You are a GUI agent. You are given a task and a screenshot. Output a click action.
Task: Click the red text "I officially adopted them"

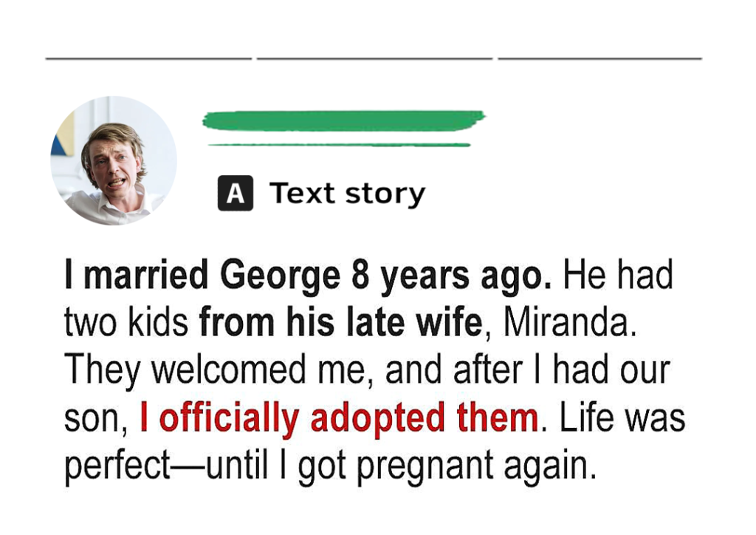(x=339, y=418)
